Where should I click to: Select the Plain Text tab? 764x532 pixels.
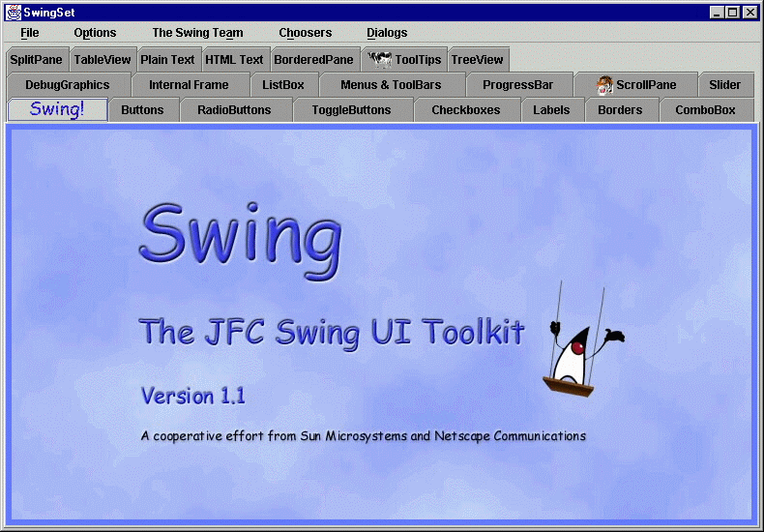[167, 59]
